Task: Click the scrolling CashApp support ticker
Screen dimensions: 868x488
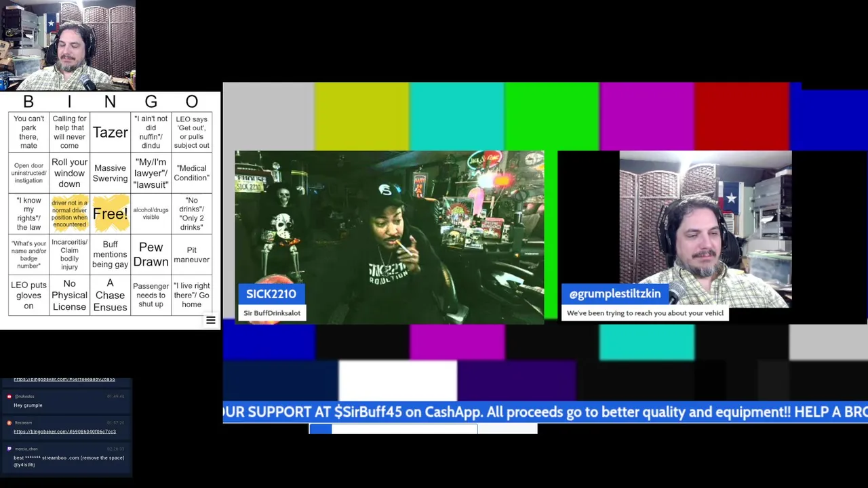Action: point(545,412)
